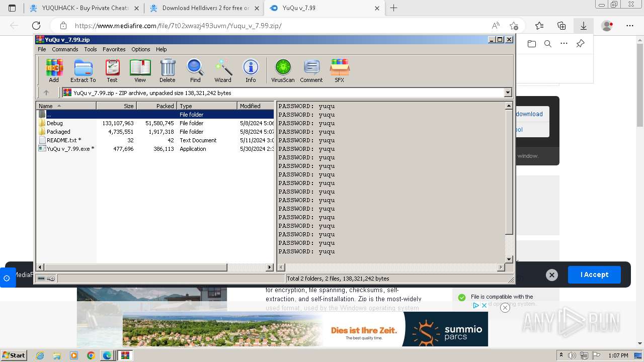Open the Help menu
Viewport: 644px width, 362px height.
[x=161, y=49]
